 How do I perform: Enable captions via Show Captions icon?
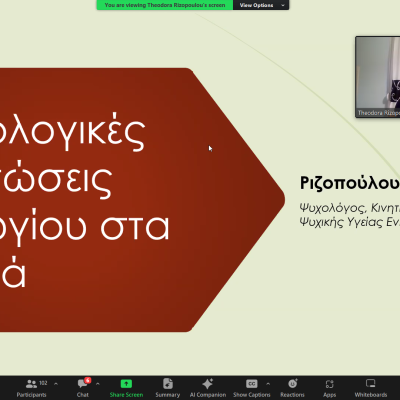click(252, 384)
